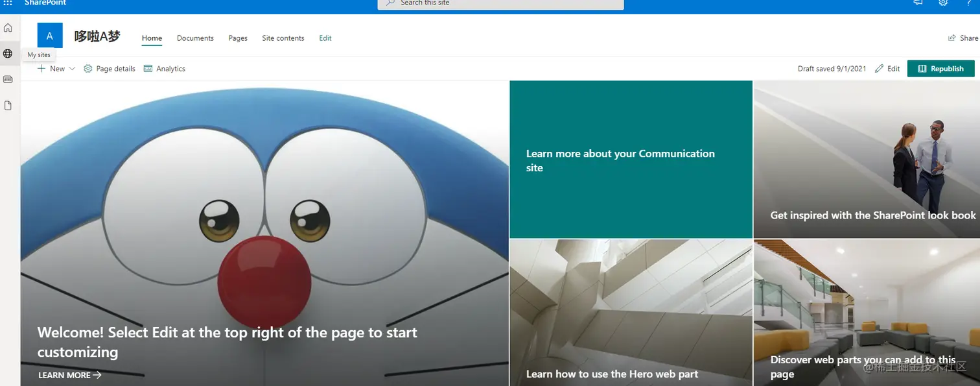Open the My files page icon in left rail
Viewport: 980px width, 386px height.
pos(8,105)
